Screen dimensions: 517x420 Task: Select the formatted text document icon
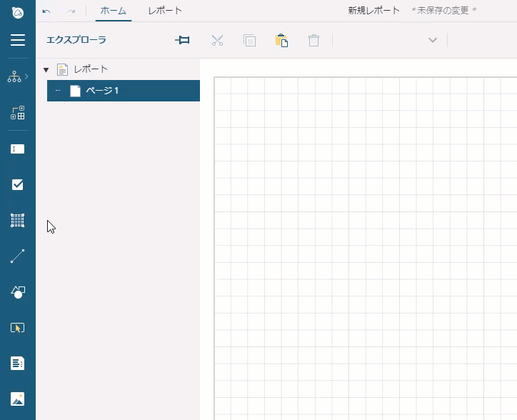pos(18,364)
